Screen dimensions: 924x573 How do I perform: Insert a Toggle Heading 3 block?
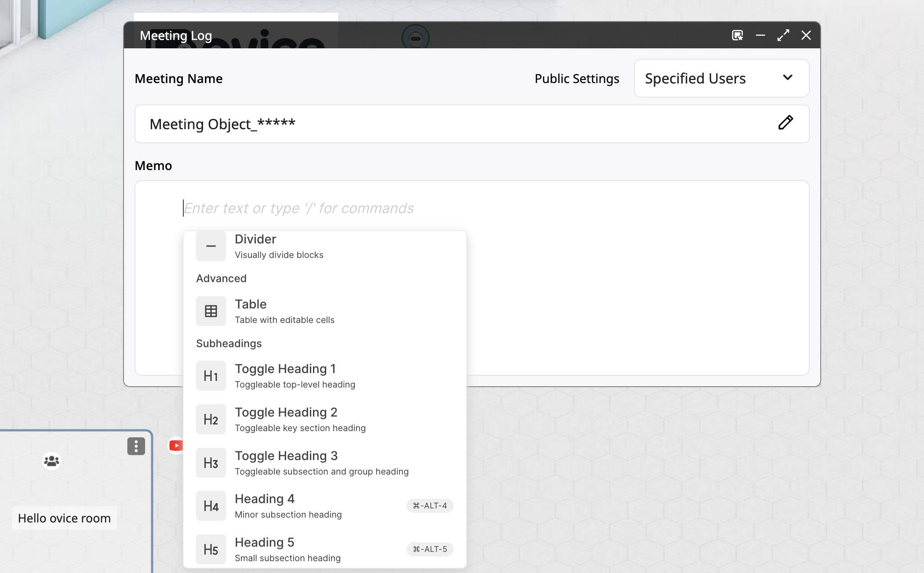[x=324, y=463]
